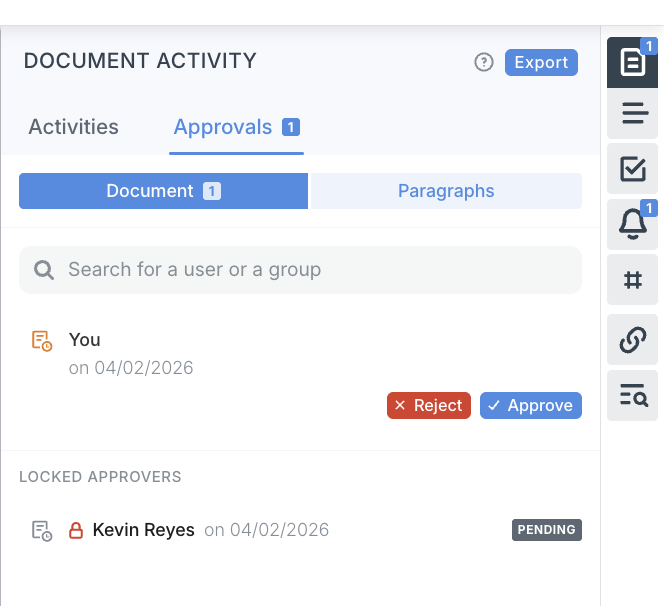Click the DOCUMENT ACTIVITY title

(x=140, y=61)
